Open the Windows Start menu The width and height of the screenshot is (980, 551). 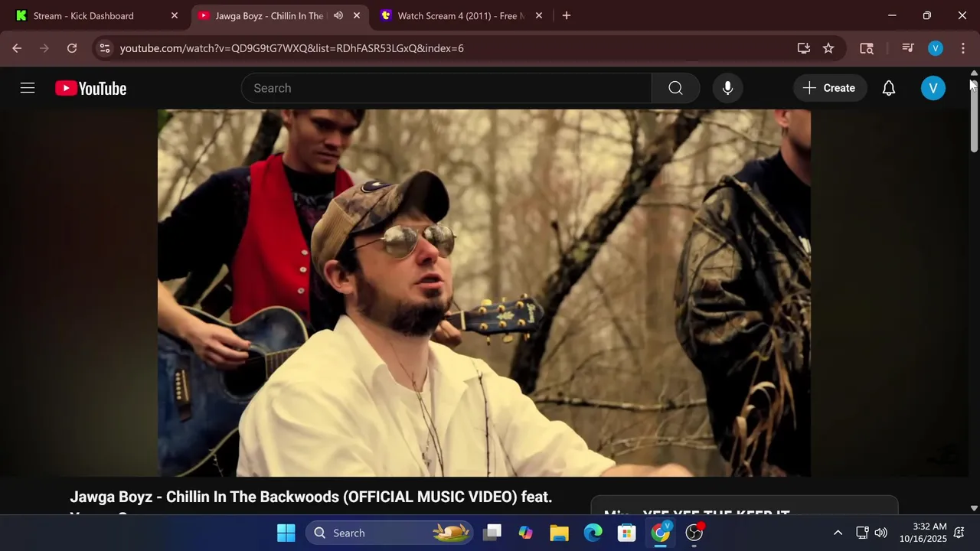click(x=286, y=533)
